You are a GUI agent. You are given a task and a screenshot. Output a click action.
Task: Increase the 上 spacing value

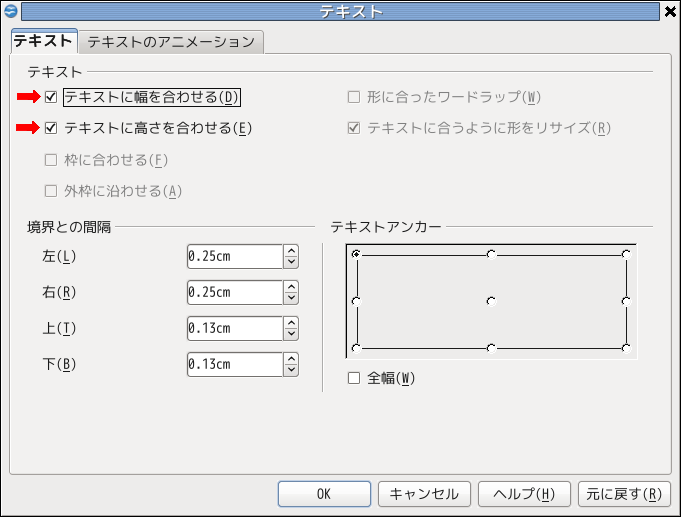click(291, 323)
